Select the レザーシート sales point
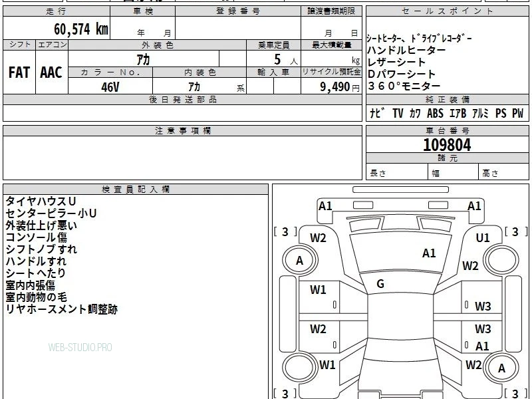The height and width of the screenshot is (399, 532). click(396, 62)
